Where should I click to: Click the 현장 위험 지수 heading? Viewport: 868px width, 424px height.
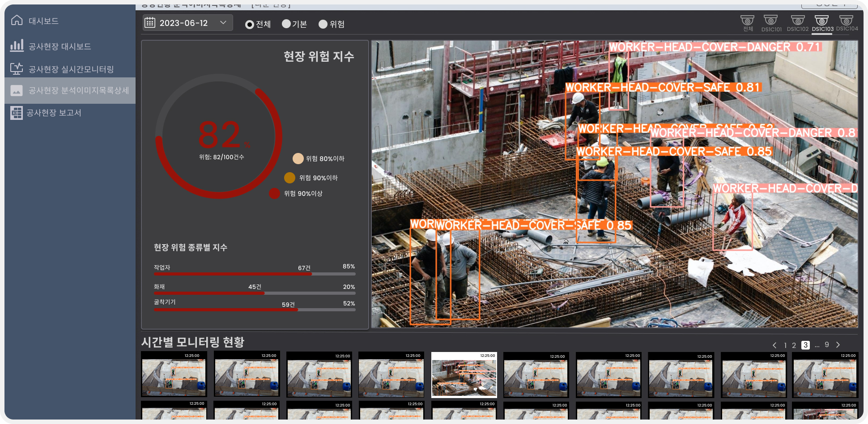tap(319, 56)
